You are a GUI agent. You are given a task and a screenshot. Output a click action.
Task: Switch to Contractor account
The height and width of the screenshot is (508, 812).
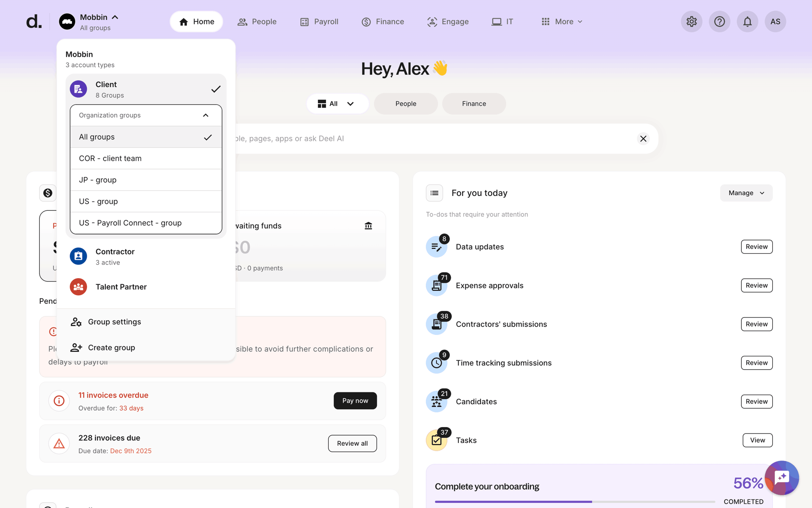pos(146,257)
